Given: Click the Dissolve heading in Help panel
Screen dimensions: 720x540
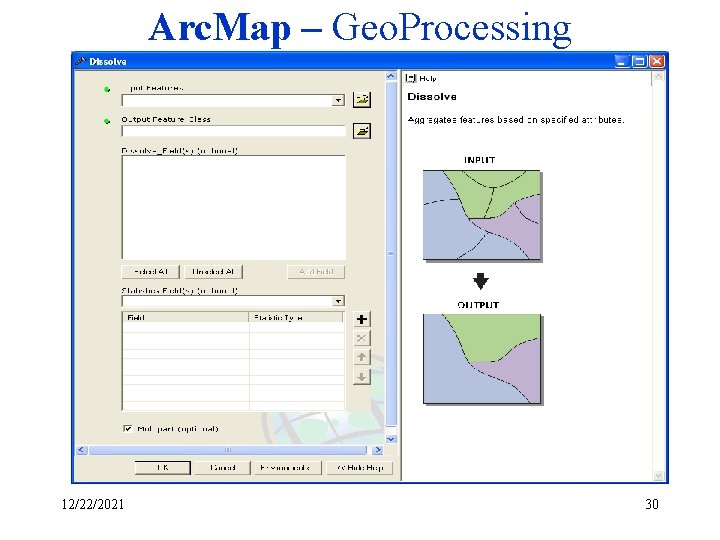Looking at the screenshot, I should tap(432, 97).
